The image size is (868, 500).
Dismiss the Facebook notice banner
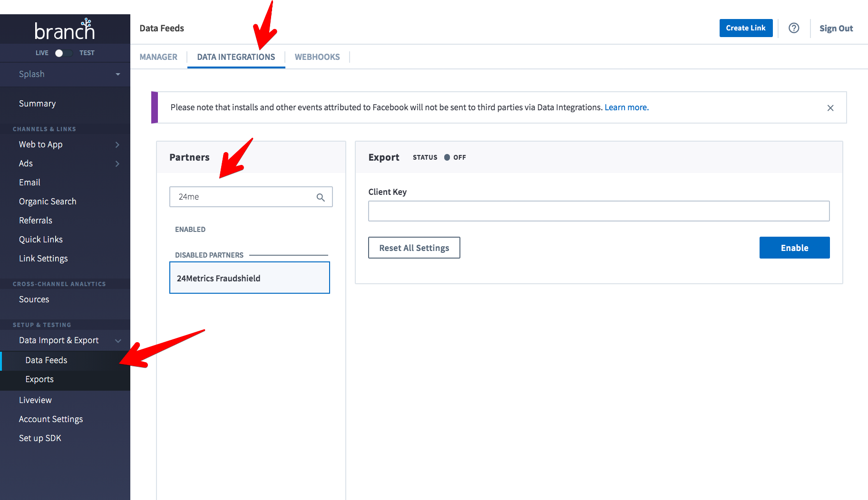(830, 108)
